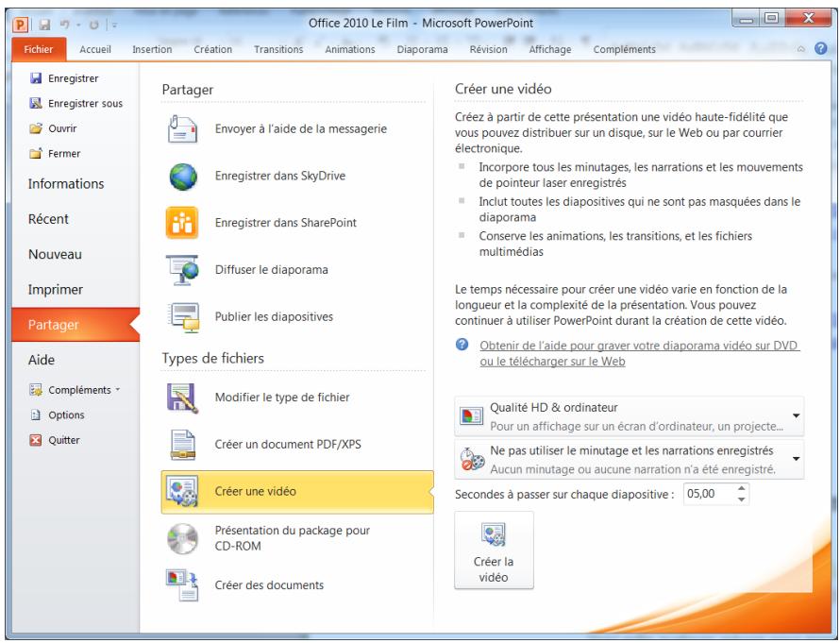
Task: Open the Ne pas utiliser le minutage dropdown
Action: tap(629, 459)
